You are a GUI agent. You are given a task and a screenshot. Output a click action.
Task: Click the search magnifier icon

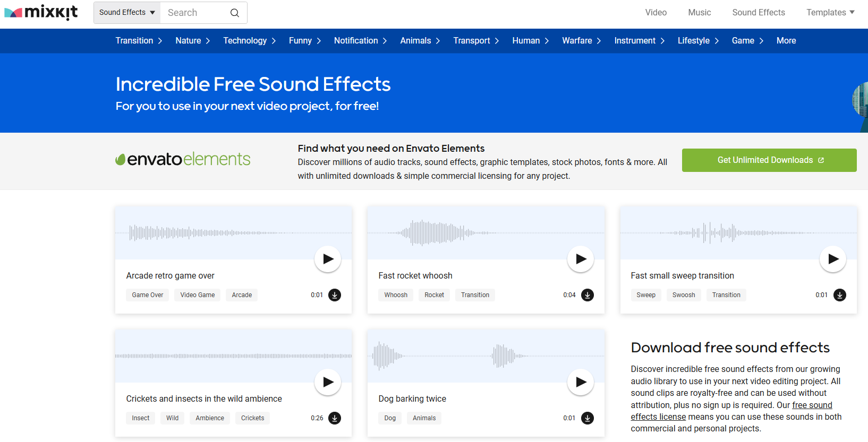click(x=234, y=13)
